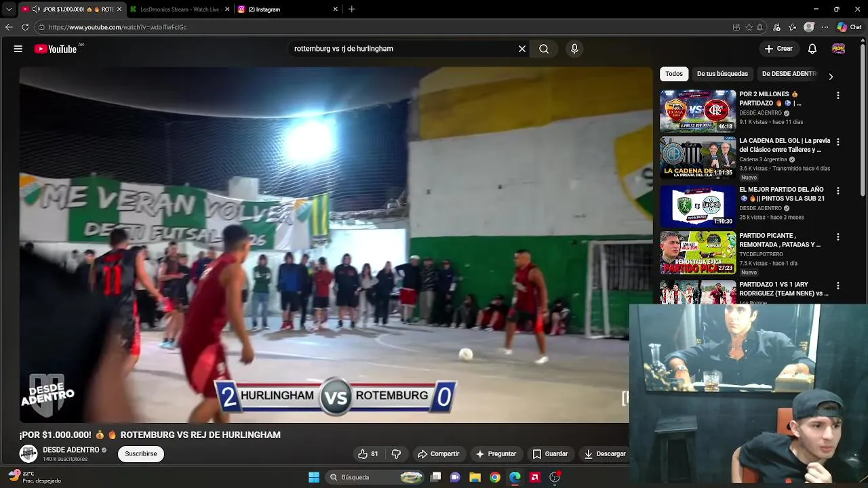Open options menu for POR 2 MILLONES video
868x488 pixels.
point(838,96)
